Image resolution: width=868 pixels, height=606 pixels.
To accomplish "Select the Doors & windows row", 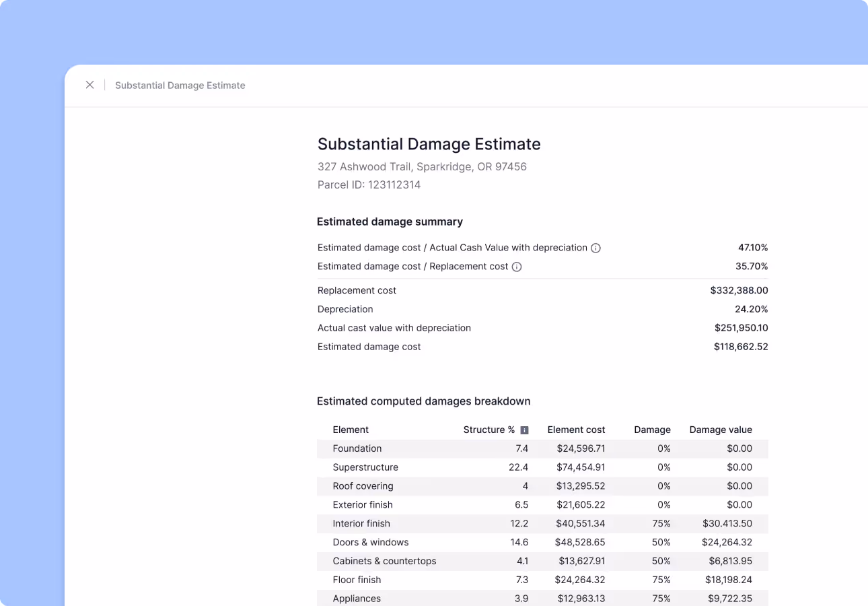I will 542,543.
